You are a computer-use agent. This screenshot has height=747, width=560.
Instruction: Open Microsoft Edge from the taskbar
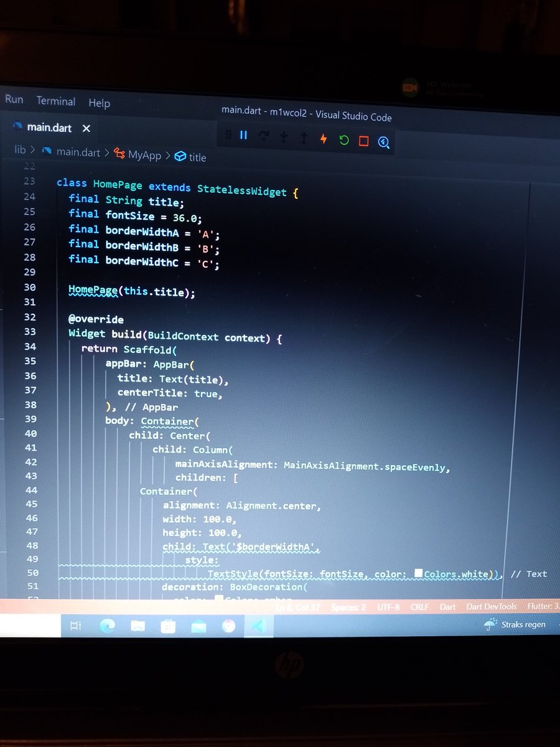[108, 626]
